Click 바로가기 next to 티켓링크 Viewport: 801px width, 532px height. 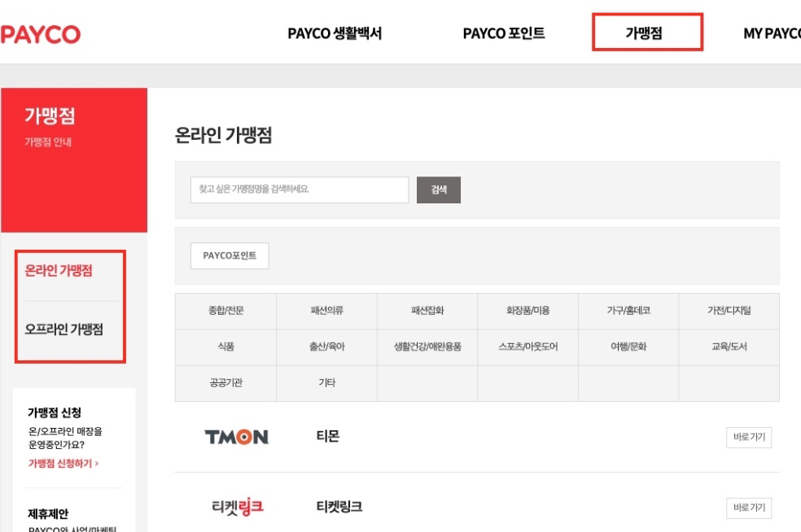(x=748, y=508)
